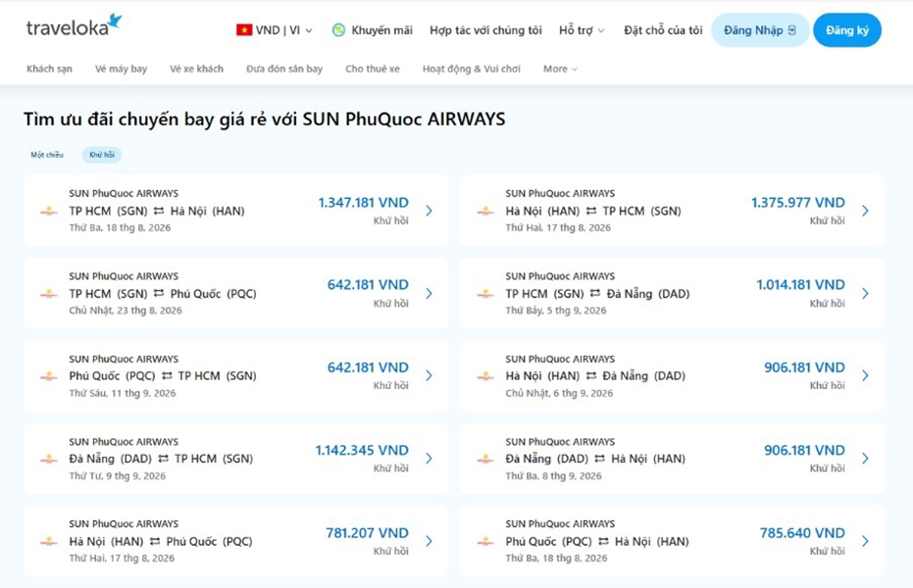The image size is (913, 588).
Task: Click airline logo on Phú Quốc–Hà Nội card
Action: [x=485, y=542]
